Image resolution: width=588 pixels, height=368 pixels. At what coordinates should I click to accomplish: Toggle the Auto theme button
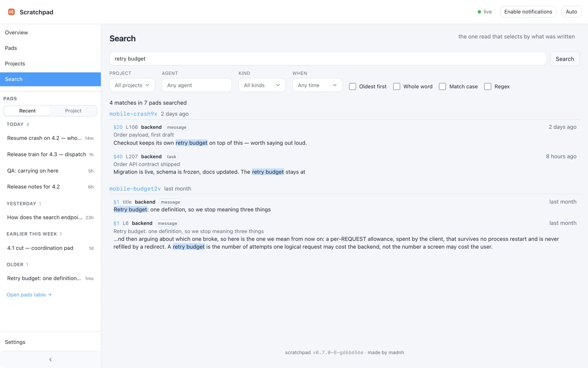[x=571, y=12]
